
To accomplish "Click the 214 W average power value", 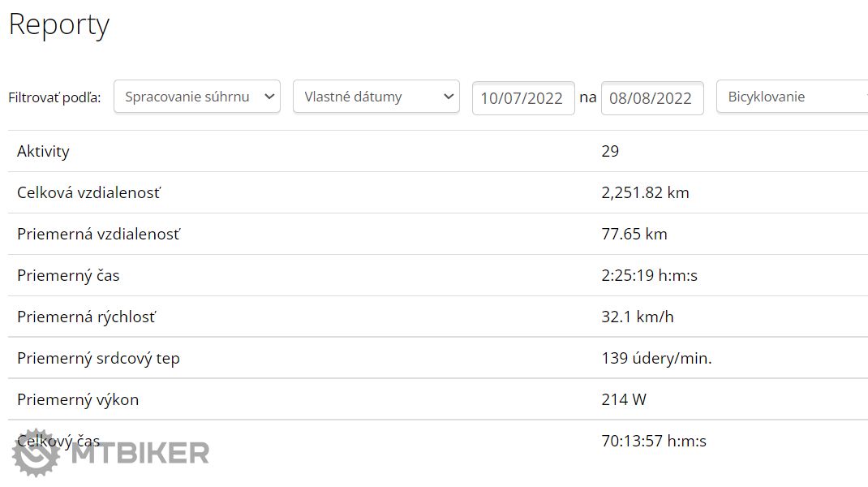I will [x=624, y=399].
